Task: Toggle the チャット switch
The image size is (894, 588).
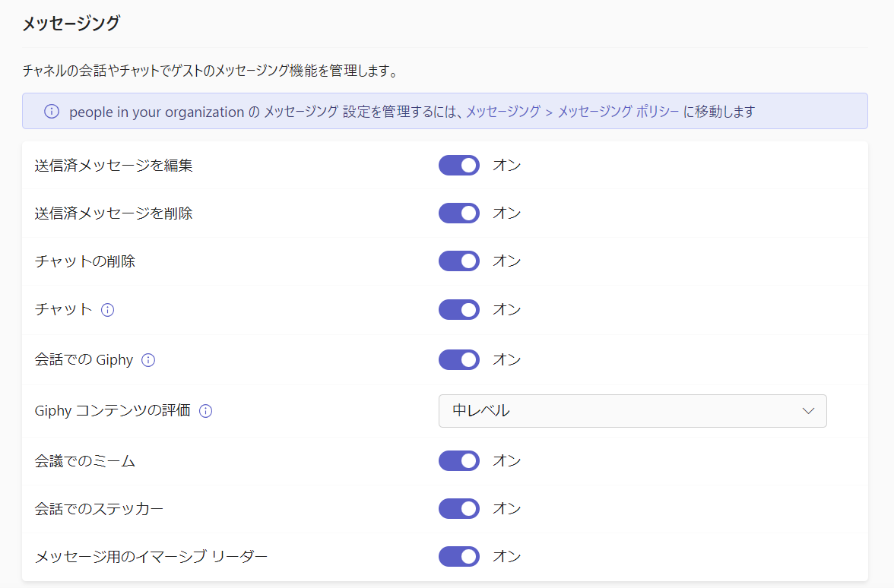Action: tap(459, 310)
